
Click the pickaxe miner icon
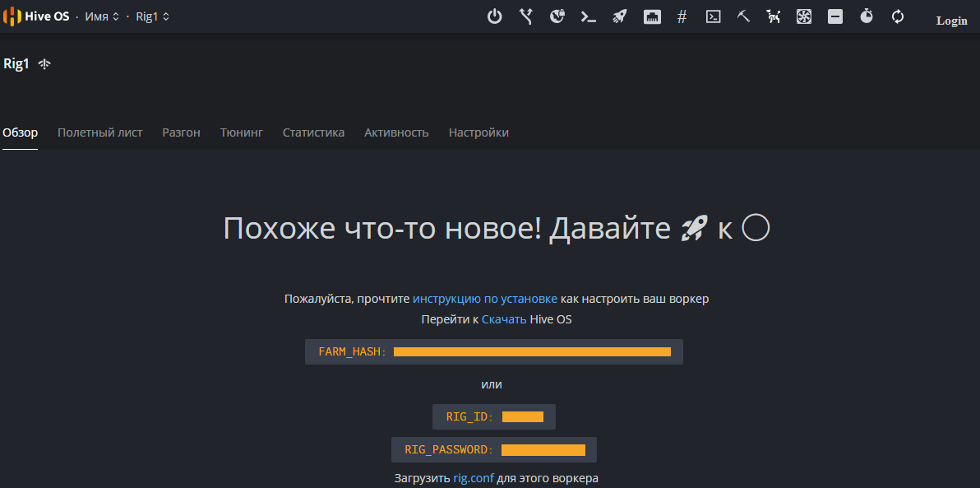click(x=743, y=16)
